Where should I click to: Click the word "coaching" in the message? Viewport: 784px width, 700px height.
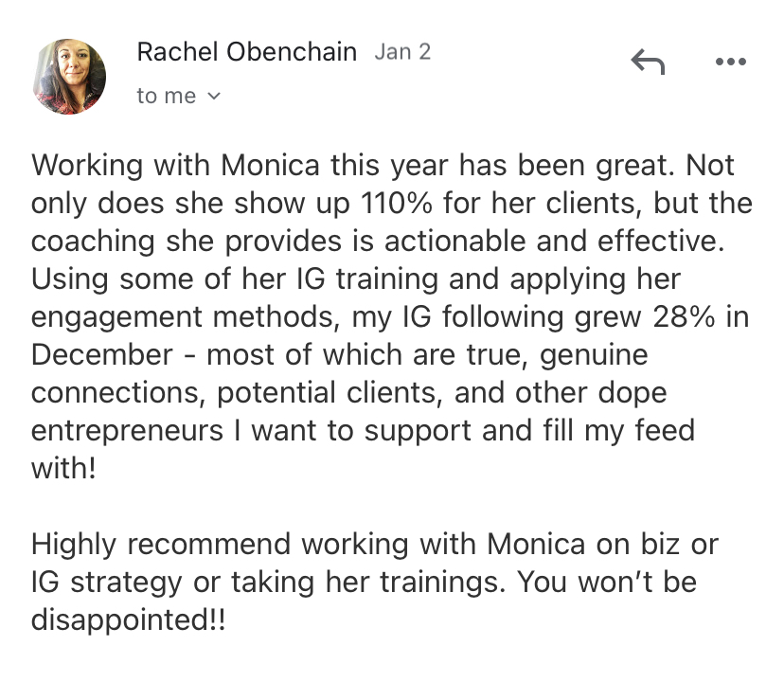point(93,242)
